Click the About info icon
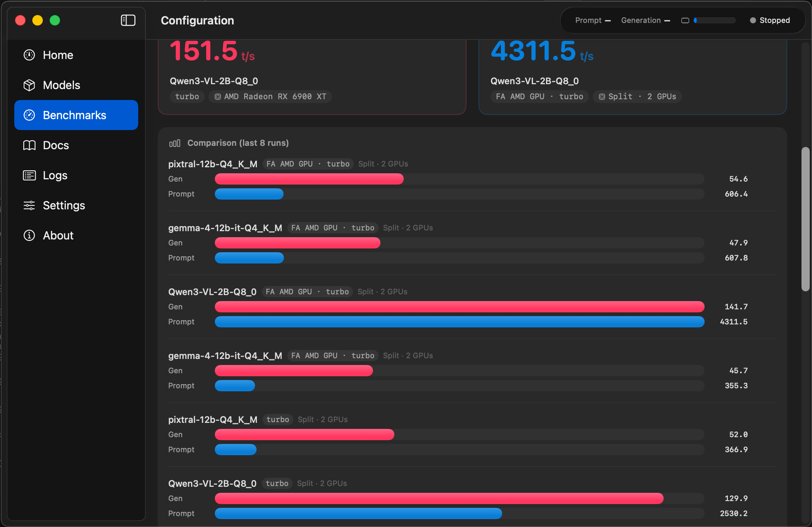This screenshot has width=812, height=527. pos(29,235)
